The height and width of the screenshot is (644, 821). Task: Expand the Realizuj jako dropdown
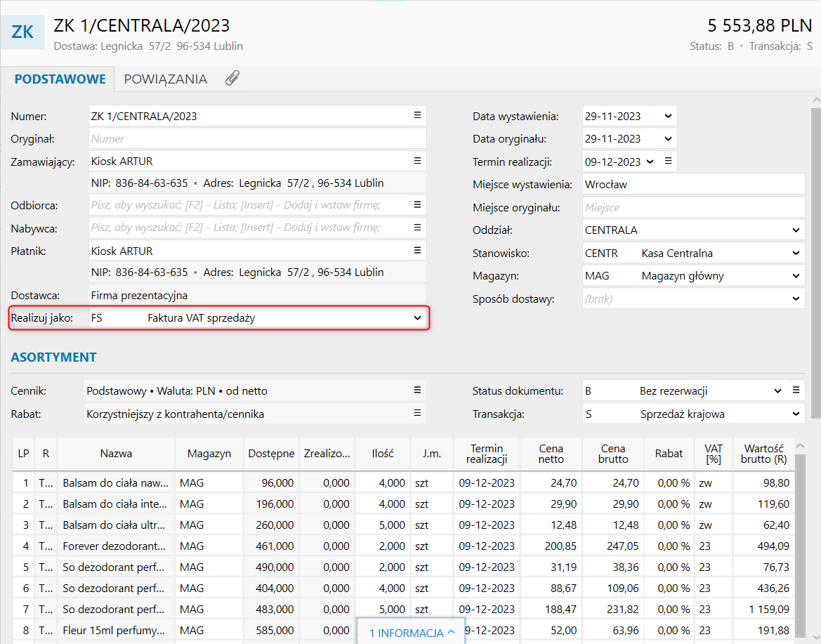418,318
